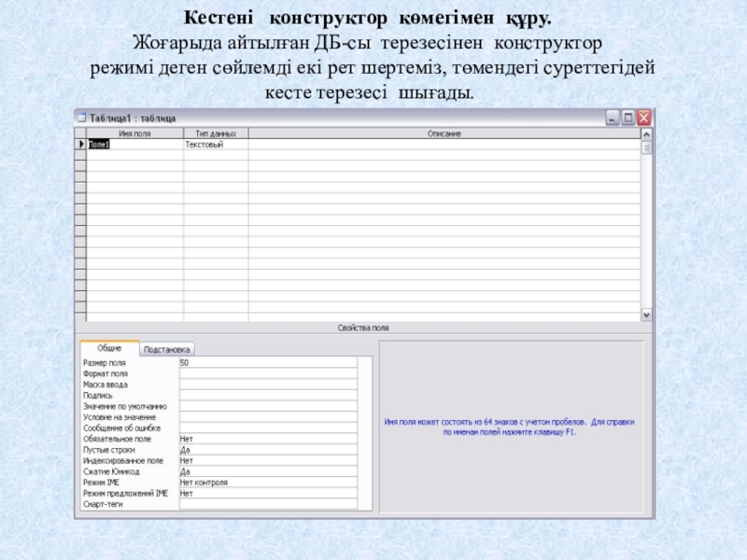Viewport: 747px width, 560px height.
Task: Open the 'Режим IME' Нет контроля value
Action: (268, 483)
